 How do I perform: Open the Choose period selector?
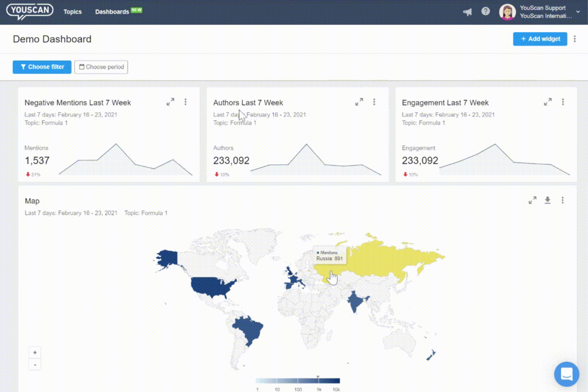point(101,67)
